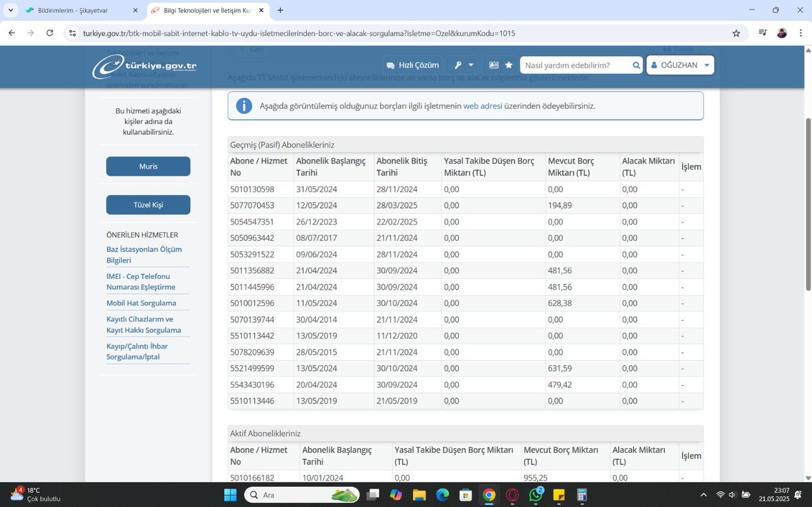Viewport: 812px width, 507px height.
Task: Open Copilot from the taskbar
Action: 396,495
